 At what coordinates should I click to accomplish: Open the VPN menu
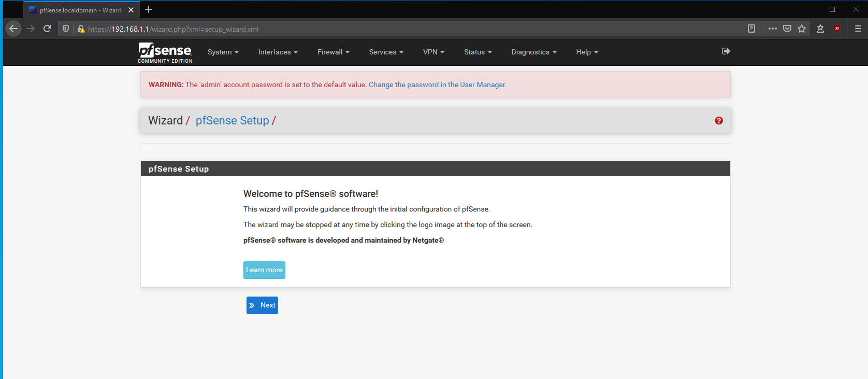(433, 52)
